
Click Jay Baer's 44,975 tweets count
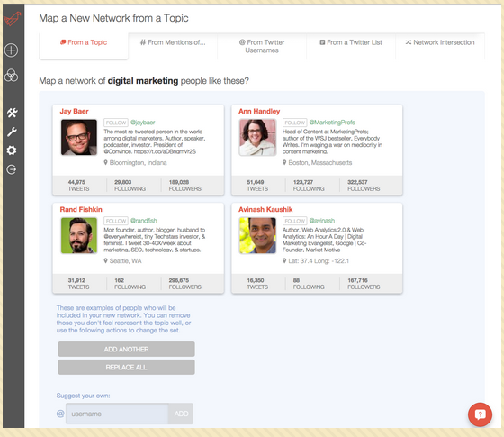pos(76,182)
